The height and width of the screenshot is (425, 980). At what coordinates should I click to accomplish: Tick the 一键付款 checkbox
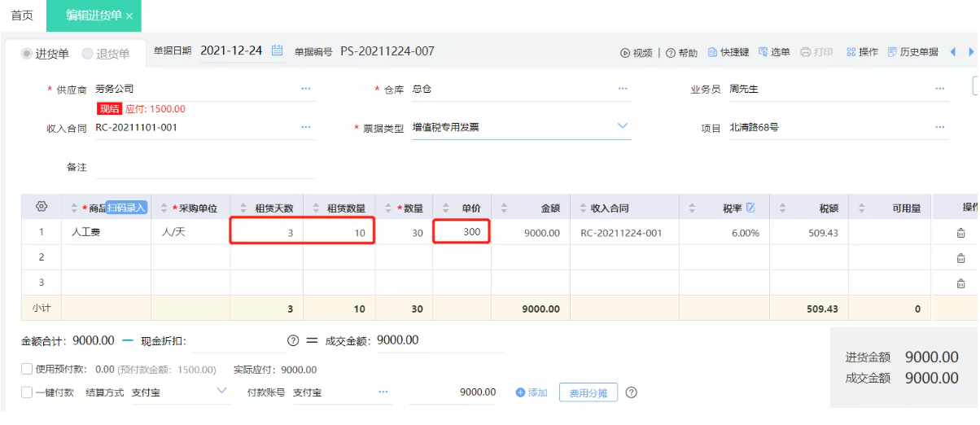(x=28, y=392)
